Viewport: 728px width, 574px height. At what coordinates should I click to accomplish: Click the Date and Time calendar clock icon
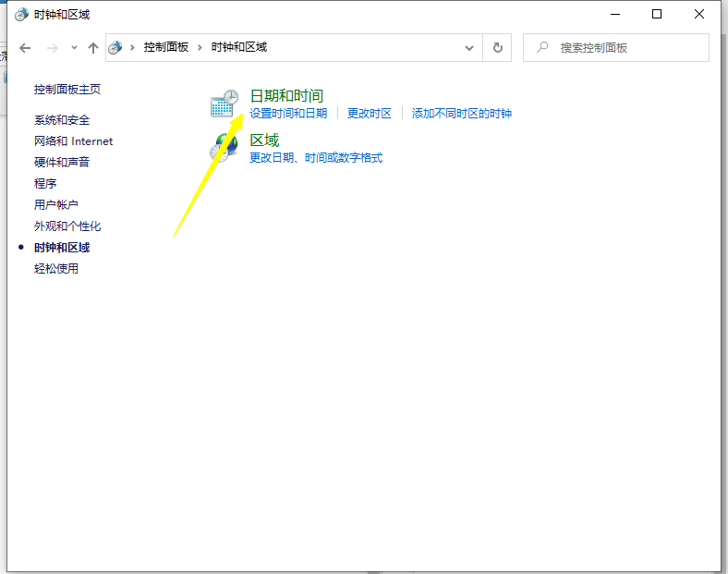(224, 104)
